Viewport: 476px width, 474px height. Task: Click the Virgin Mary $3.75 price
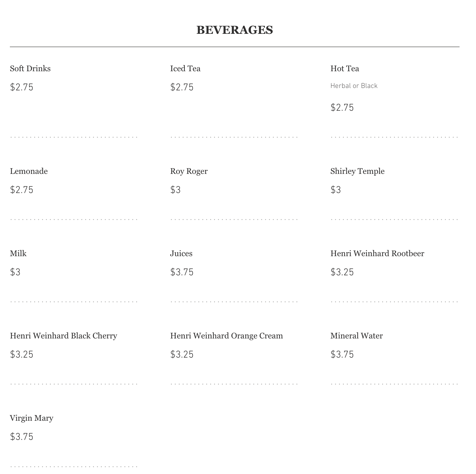[22, 437]
